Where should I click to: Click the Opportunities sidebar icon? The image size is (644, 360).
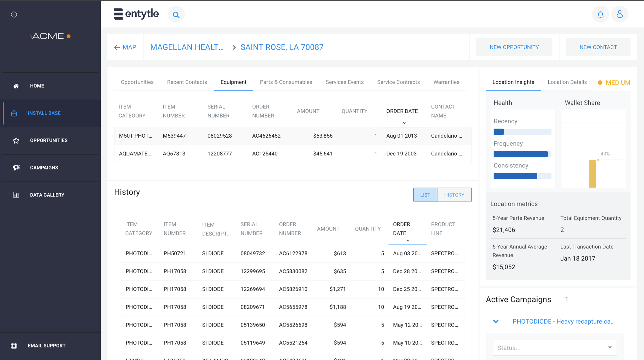pyautogui.click(x=16, y=140)
